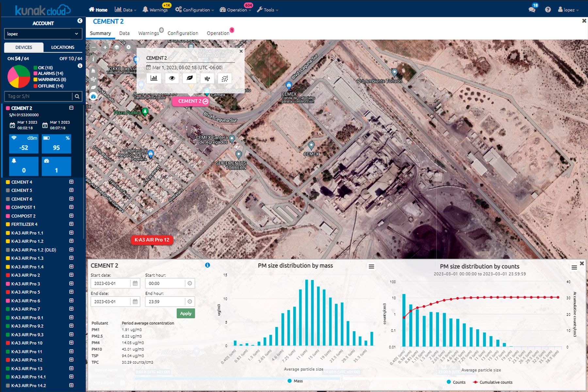Open the Operation menu in top navigation

point(235,10)
